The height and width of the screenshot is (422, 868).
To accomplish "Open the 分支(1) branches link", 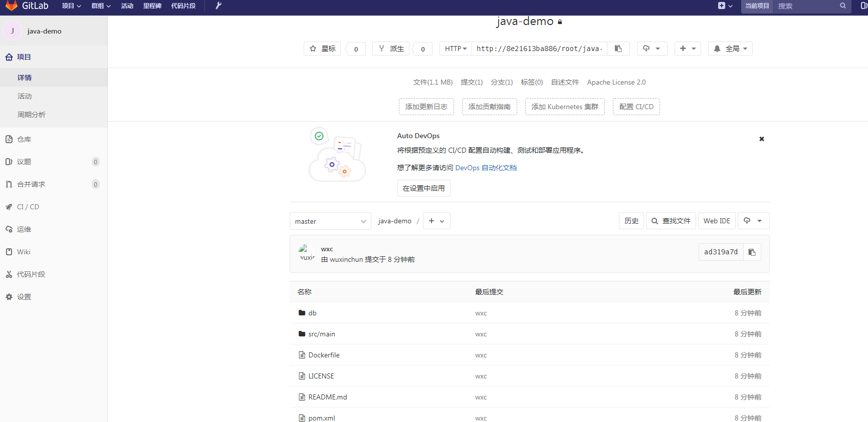I will tap(502, 82).
